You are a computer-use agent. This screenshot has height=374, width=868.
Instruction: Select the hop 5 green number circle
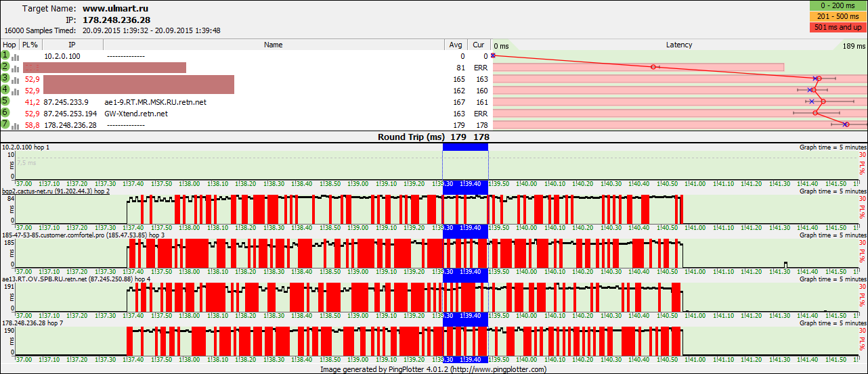(5, 101)
